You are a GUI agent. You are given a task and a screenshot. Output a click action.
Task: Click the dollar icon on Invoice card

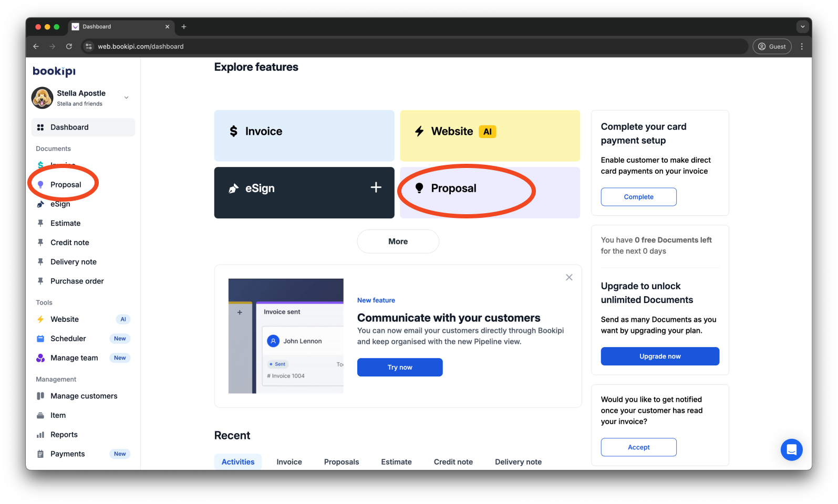pyautogui.click(x=234, y=131)
